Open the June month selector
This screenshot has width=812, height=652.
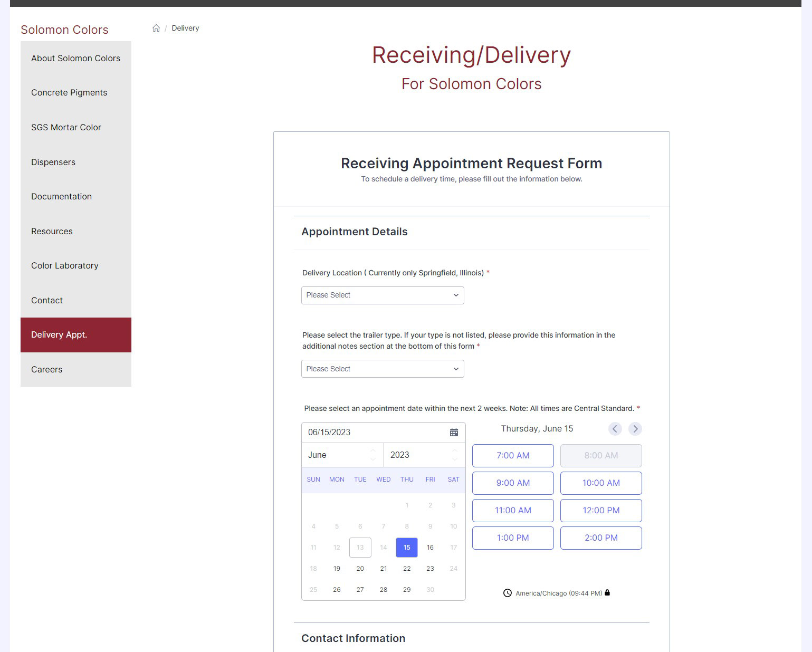[342, 455]
